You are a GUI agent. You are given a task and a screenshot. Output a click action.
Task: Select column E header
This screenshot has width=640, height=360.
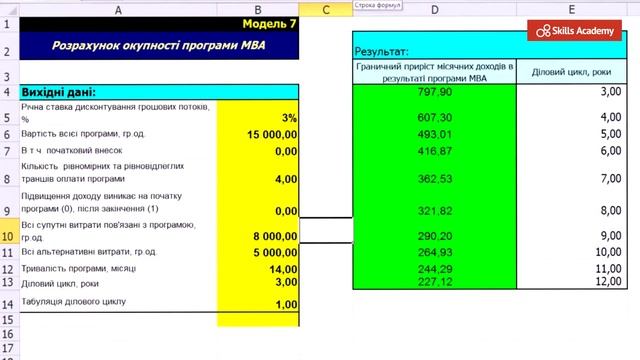[x=571, y=10]
